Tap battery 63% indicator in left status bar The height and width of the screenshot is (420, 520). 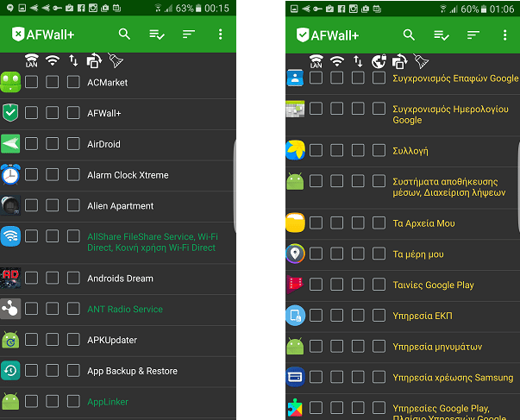click(x=188, y=8)
